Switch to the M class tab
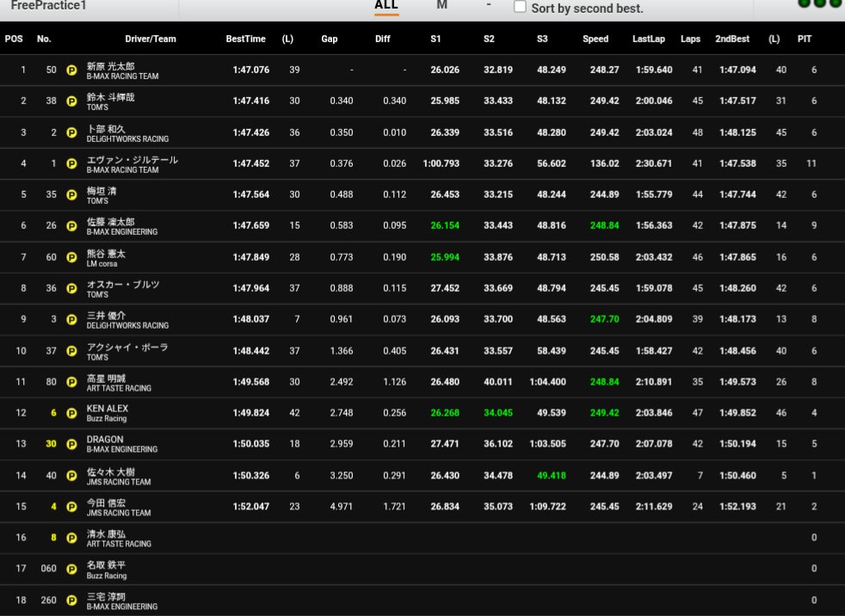The height and width of the screenshot is (616, 845). pyautogui.click(x=442, y=5)
